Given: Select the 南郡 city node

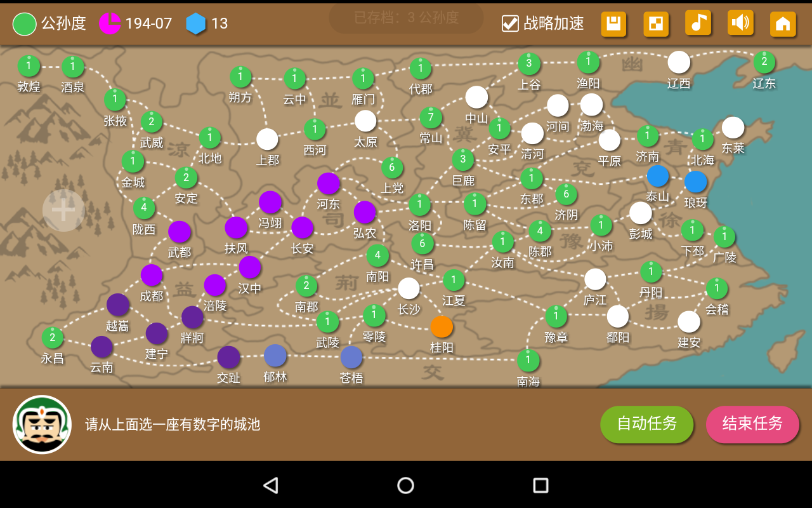Looking at the screenshot, I should pos(306,286).
